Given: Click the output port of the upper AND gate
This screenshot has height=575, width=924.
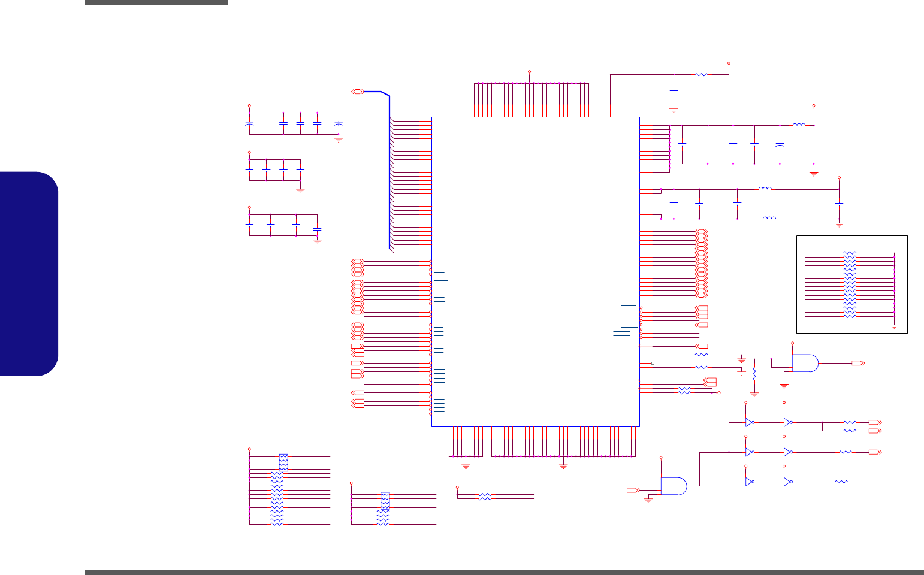Looking at the screenshot, I should click(858, 363).
